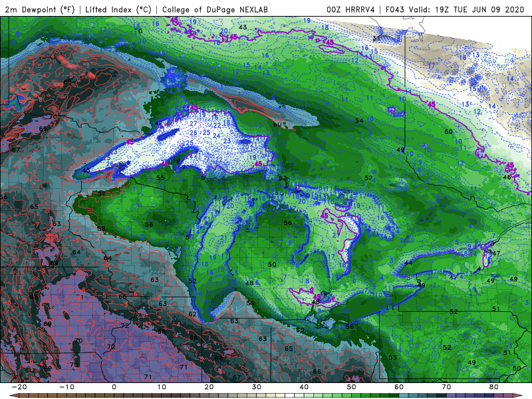532x399 pixels.
Task: Click the "College of DuPage NEXLAB" text
Action: coord(215,9)
